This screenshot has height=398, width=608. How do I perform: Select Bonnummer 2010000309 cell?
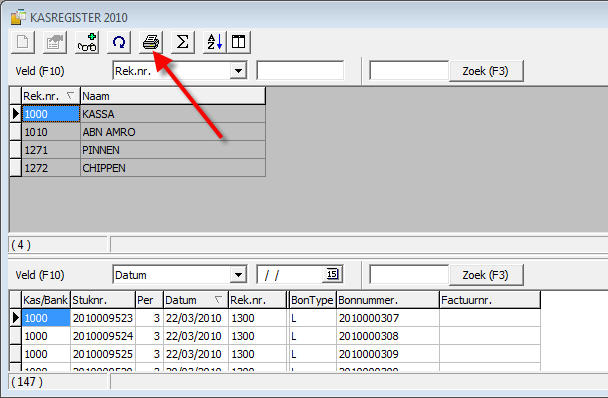point(388,354)
